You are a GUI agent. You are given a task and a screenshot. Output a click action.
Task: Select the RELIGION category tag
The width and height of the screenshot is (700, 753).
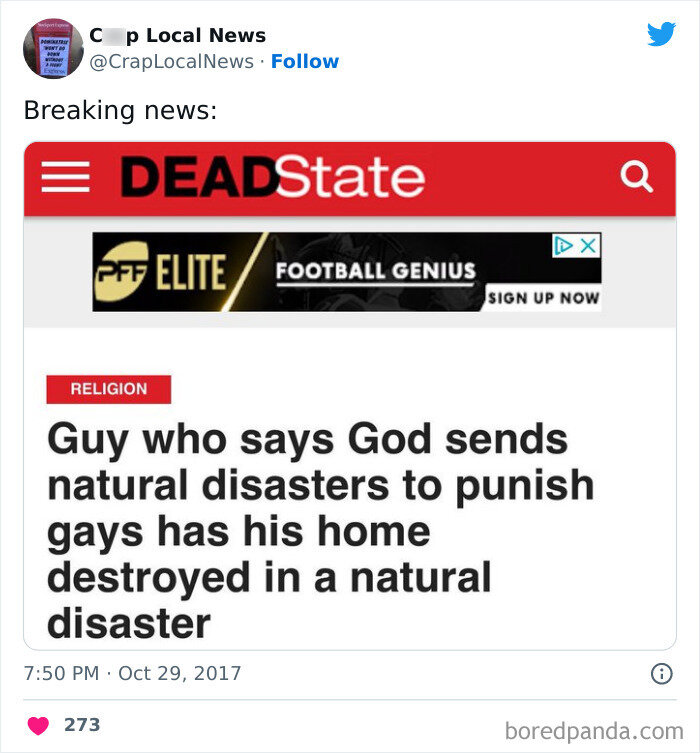click(x=108, y=389)
